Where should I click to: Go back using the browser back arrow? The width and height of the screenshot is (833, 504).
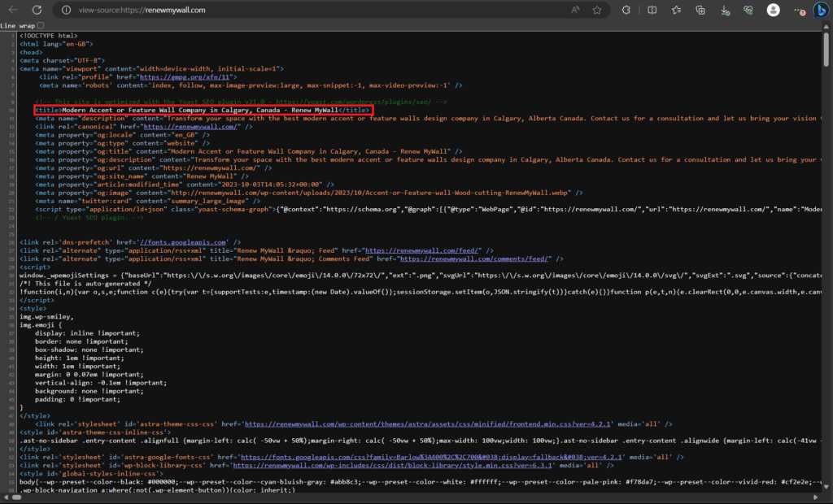pos(13,10)
